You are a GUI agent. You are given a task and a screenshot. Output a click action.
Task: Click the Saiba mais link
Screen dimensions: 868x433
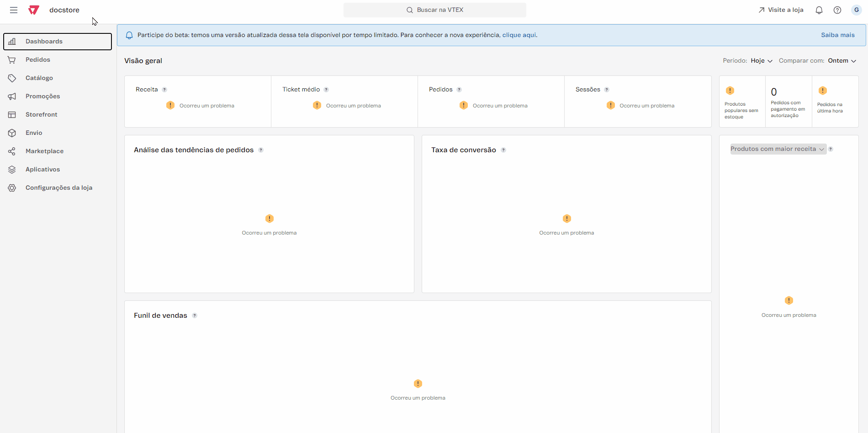(x=837, y=35)
